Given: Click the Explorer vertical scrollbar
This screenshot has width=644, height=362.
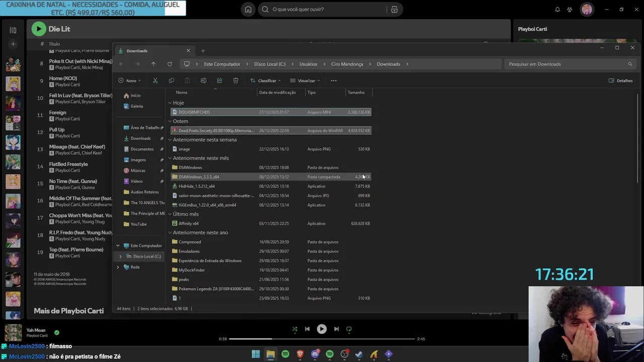Looking at the screenshot, I should point(637,138).
